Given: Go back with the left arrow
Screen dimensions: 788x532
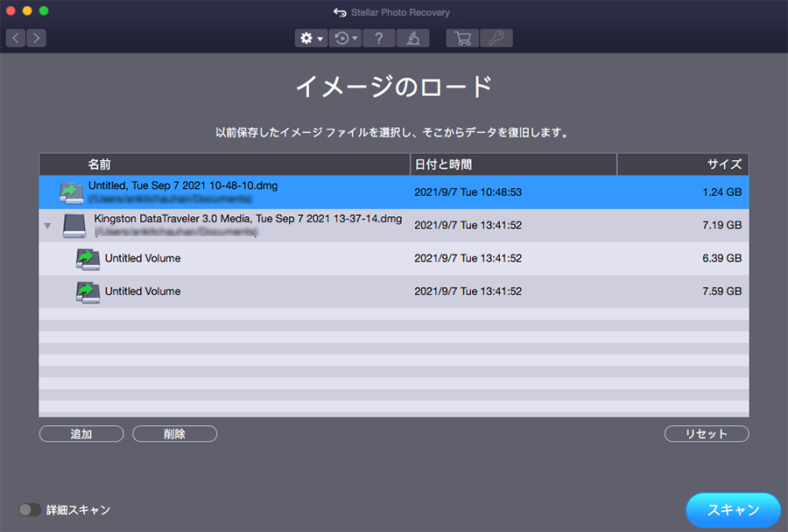Looking at the screenshot, I should (16, 38).
